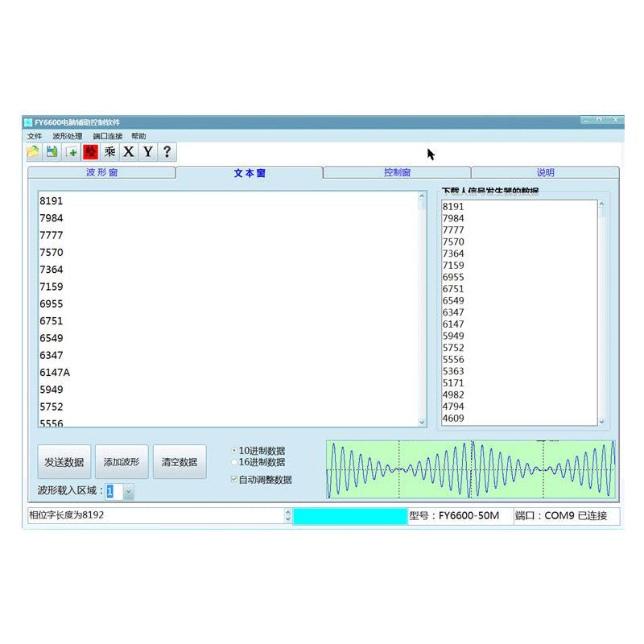This screenshot has width=644, height=644.
Task: Click the 发送数据 button
Action: coord(64,462)
